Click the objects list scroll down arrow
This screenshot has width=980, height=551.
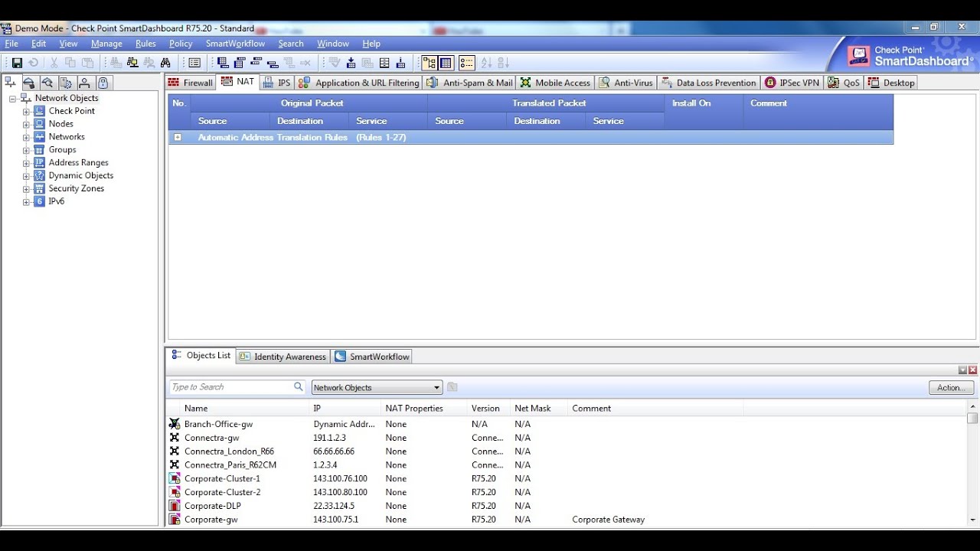[972, 520]
